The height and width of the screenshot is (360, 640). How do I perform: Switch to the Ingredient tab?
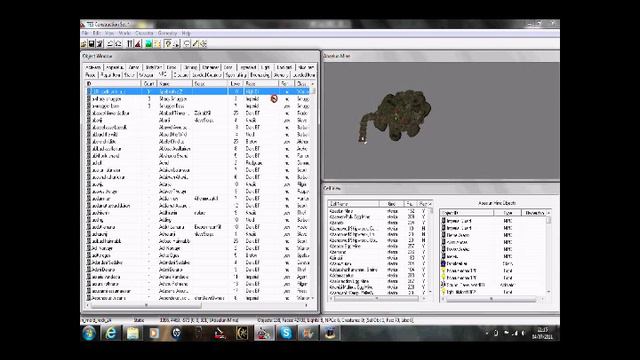pos(248,67)
